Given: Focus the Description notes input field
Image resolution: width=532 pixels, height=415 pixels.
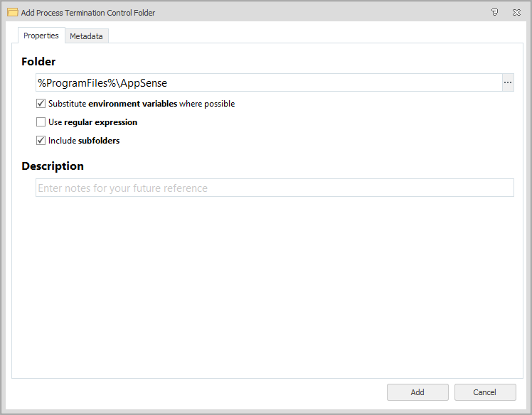Looking at the screenshot, I should [x=275, y=188].
